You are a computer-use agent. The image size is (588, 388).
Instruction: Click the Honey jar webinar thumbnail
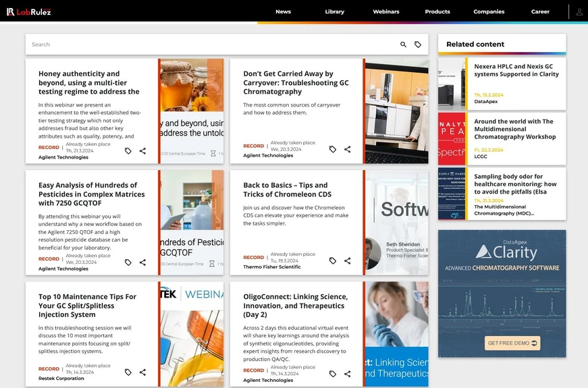192,111
